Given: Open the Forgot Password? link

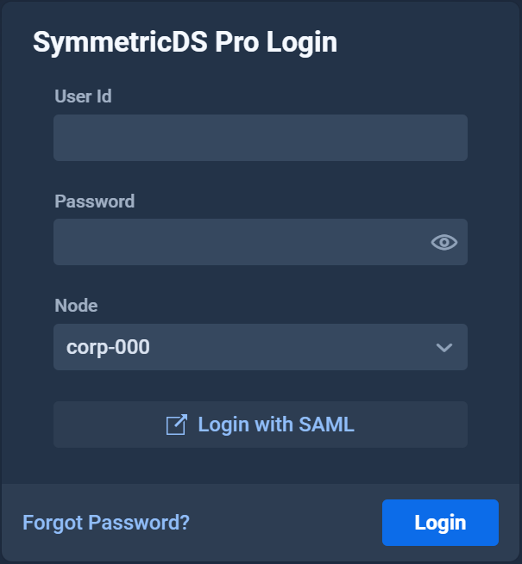Looking at the screenshot, I should click(106, 523).
